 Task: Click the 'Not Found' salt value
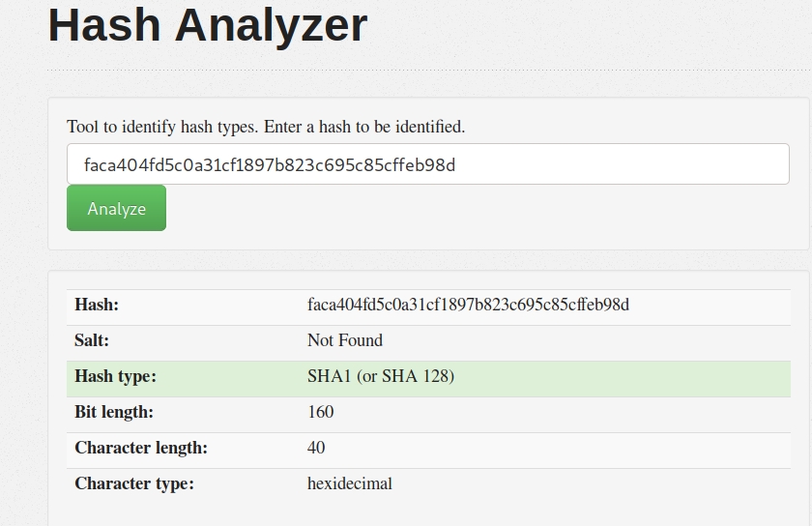click(345, 340)
